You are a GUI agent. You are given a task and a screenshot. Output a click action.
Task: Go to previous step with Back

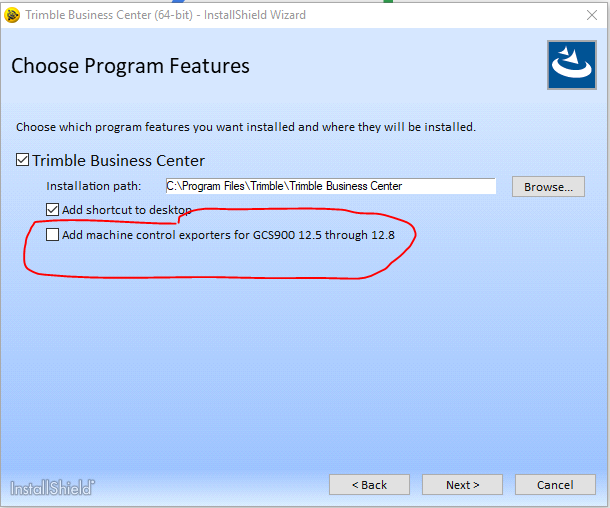(369, 485)
